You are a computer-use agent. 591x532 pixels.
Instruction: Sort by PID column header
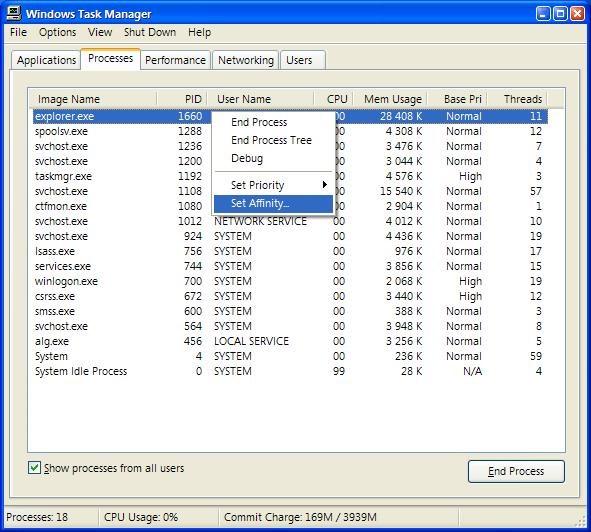(x=182, y=99)
